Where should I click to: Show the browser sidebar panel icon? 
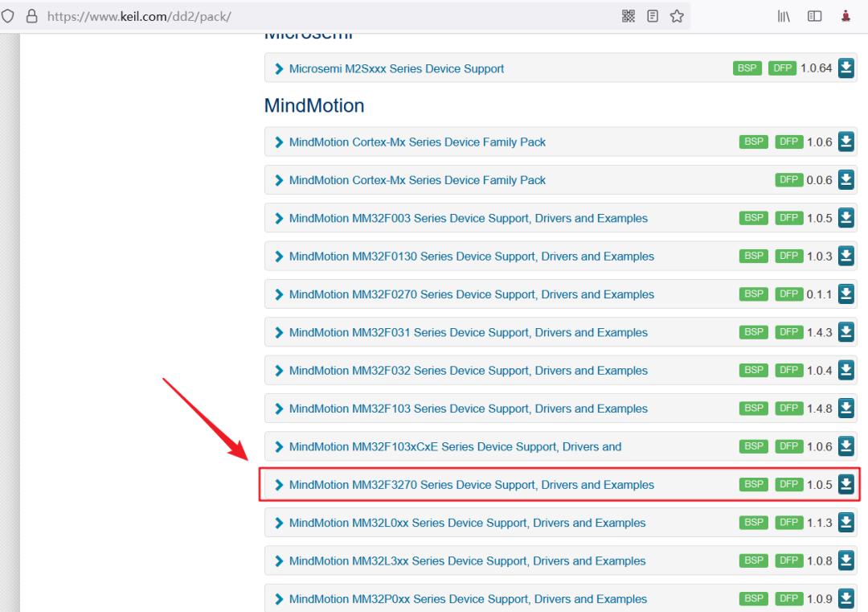(814, 16)
